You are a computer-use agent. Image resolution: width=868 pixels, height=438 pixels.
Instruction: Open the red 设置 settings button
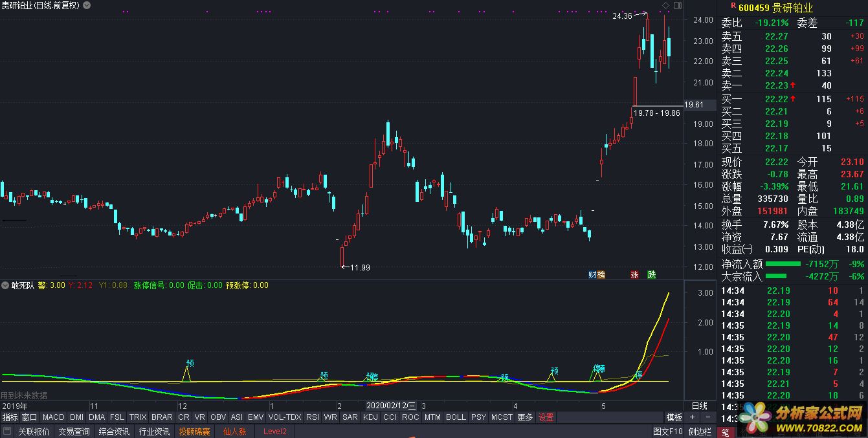click(x=546, y=417)
